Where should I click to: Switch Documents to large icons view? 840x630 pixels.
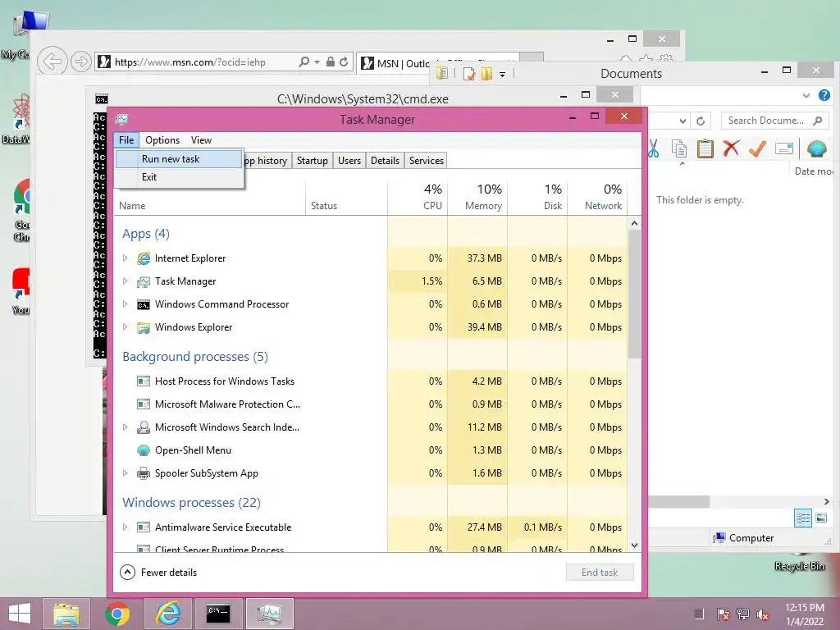(x=821, y=518)
